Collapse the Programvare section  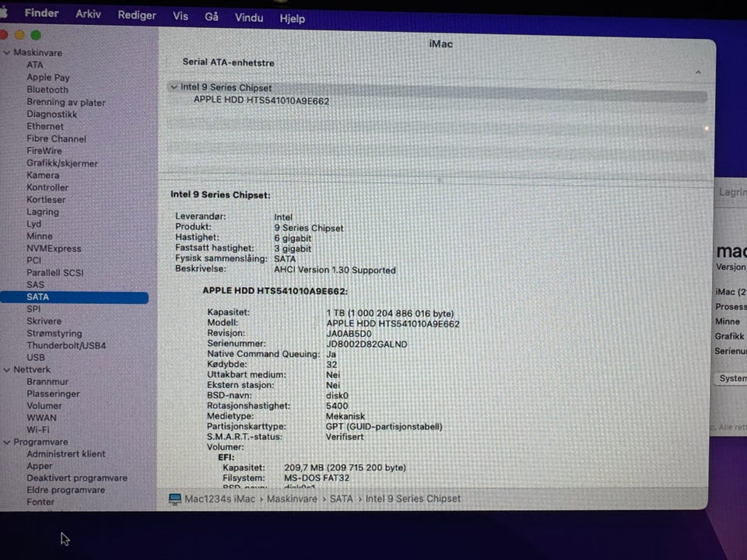(x=7, y=443)
